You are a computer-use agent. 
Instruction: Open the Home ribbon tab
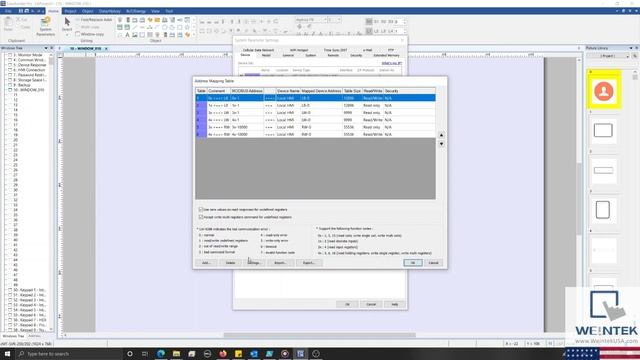(x=53, y=11)
